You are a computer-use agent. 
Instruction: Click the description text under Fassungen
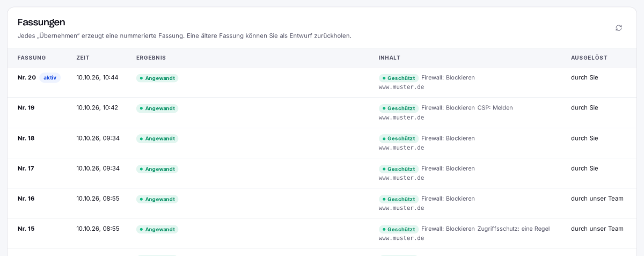(x=185, y=35)
